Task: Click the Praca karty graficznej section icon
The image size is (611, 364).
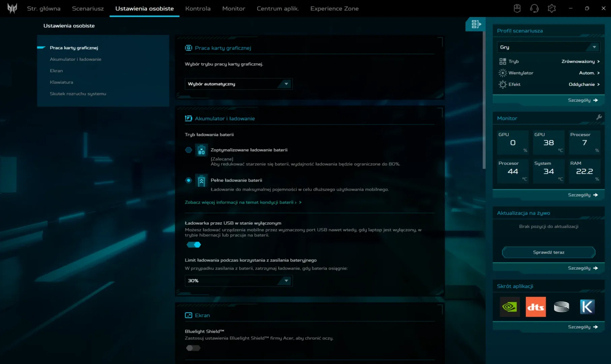Action: 188,48
